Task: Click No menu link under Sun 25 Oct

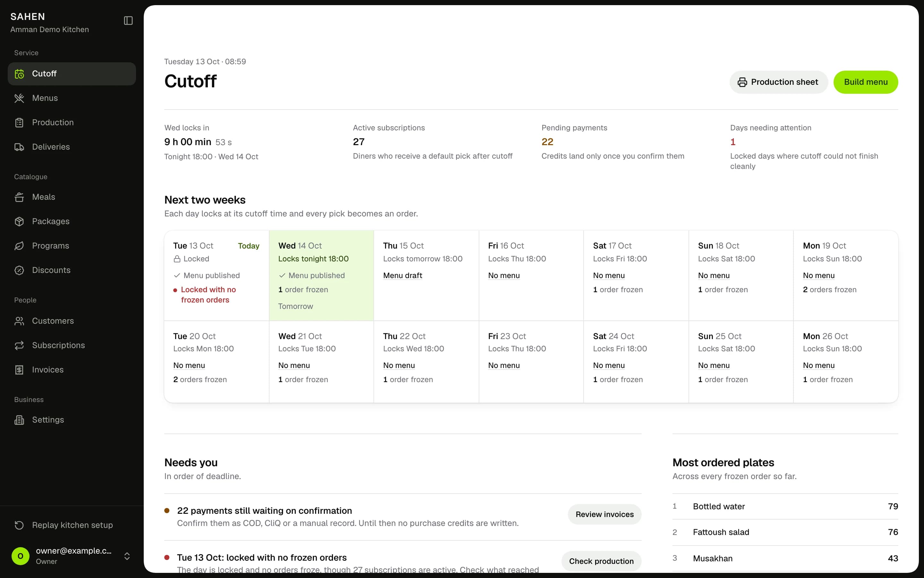Action: 714,365
